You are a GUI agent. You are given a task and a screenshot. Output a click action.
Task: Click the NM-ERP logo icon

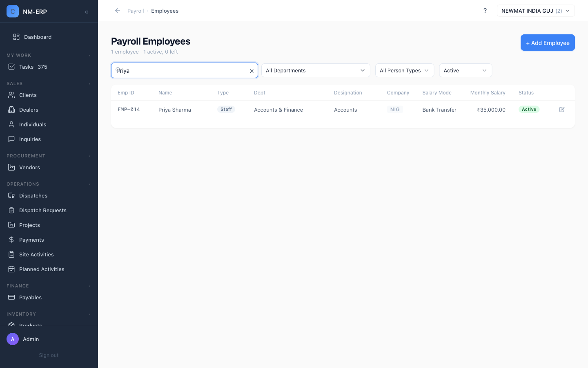(x=13, y=11)
